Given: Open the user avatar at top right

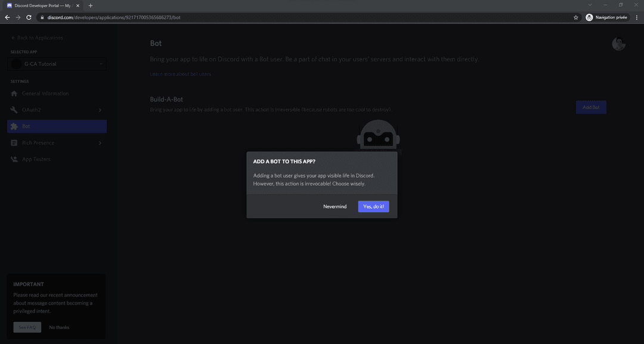Looking at the screenshot, I should pyautogui.click(x=618, y=44).
